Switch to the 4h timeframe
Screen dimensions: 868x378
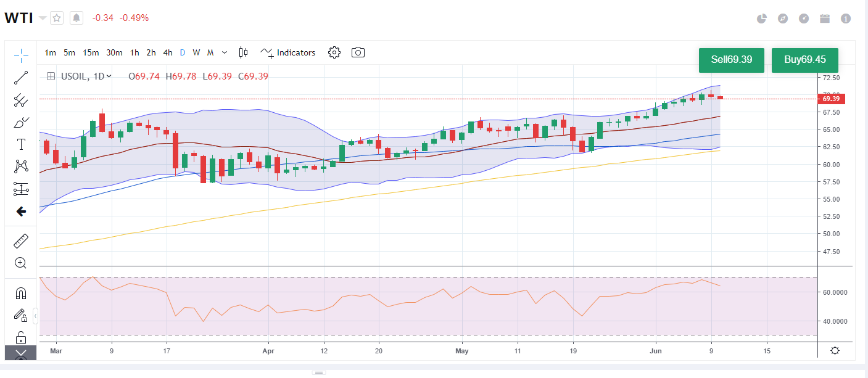(168, 52)
